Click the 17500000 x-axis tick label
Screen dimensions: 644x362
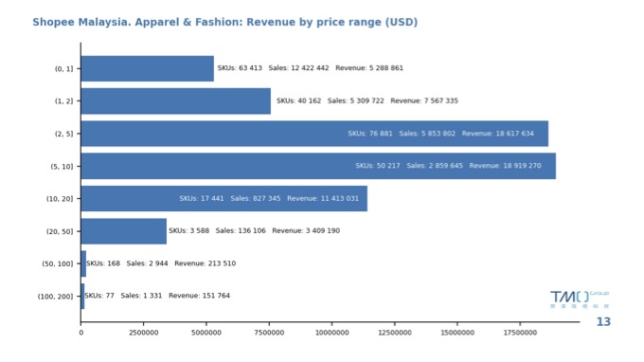pyautogui.click(x=520, y=333)
